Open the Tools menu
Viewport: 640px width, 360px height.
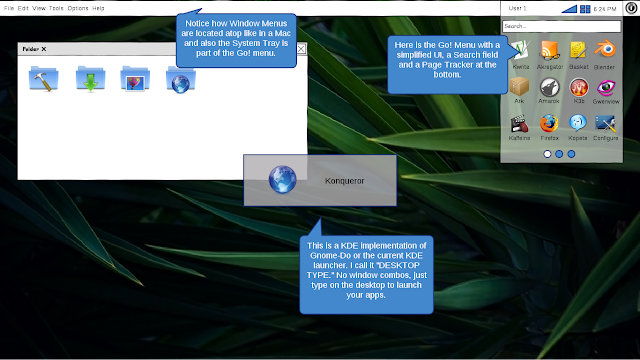click(x=56, y=8)
